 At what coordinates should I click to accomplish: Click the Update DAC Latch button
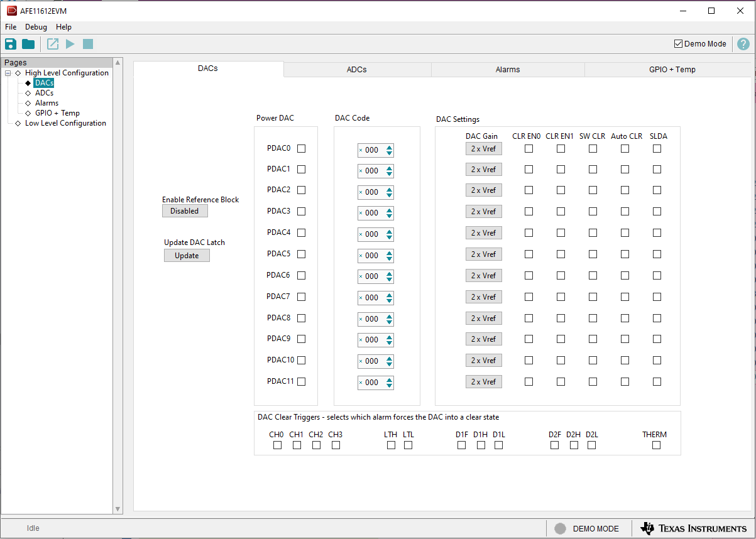[x=187, y=255]
